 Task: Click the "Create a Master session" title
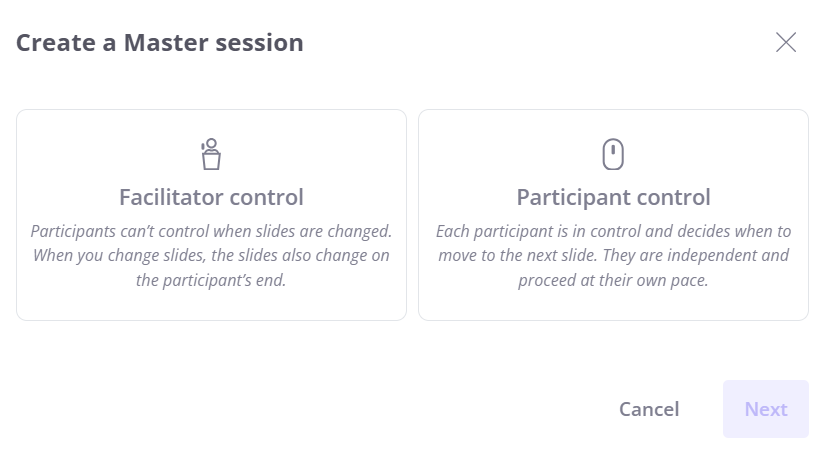point(160,43)
